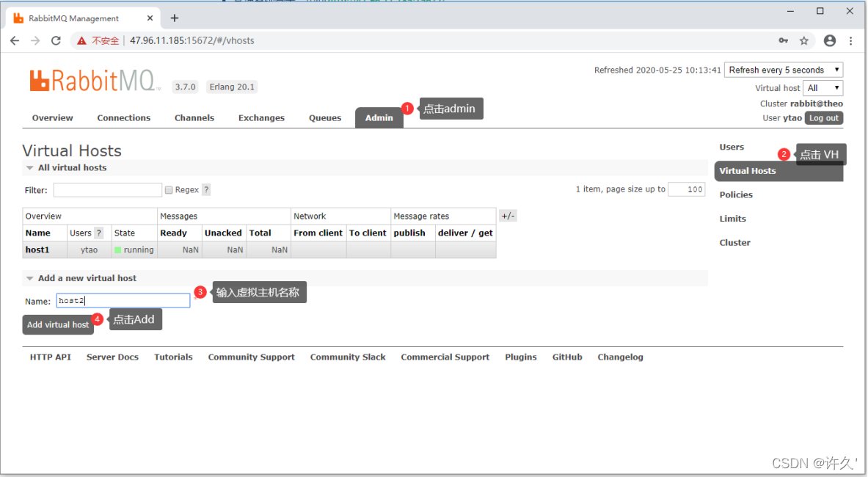
Task: Toggle the Regex filter checkbox
Action: [x=169, y=190]
